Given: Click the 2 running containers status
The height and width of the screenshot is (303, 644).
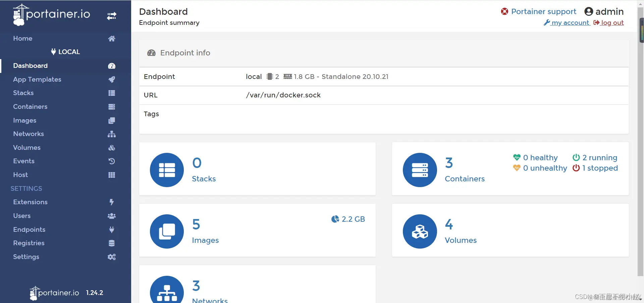Looking at the screenshot, I should point(595,158).
